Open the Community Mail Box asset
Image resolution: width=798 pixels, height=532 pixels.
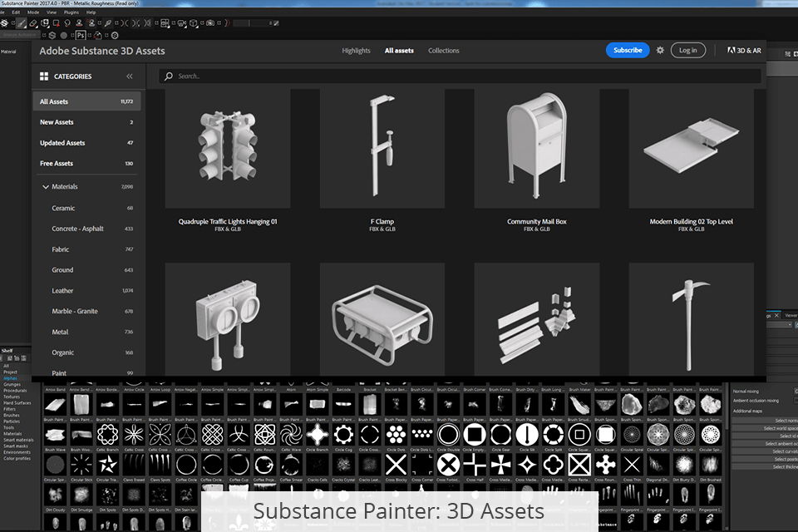click(536, 150)
